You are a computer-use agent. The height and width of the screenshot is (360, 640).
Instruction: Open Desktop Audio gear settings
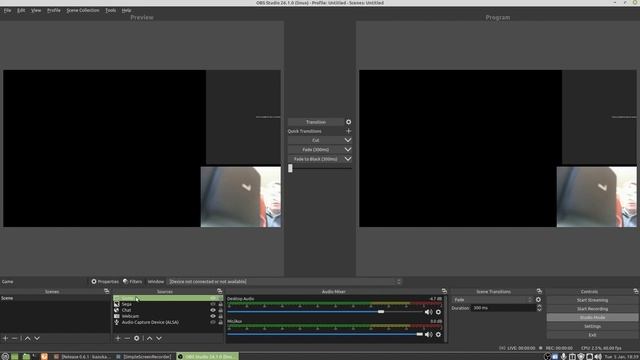(x=438, y=312)
